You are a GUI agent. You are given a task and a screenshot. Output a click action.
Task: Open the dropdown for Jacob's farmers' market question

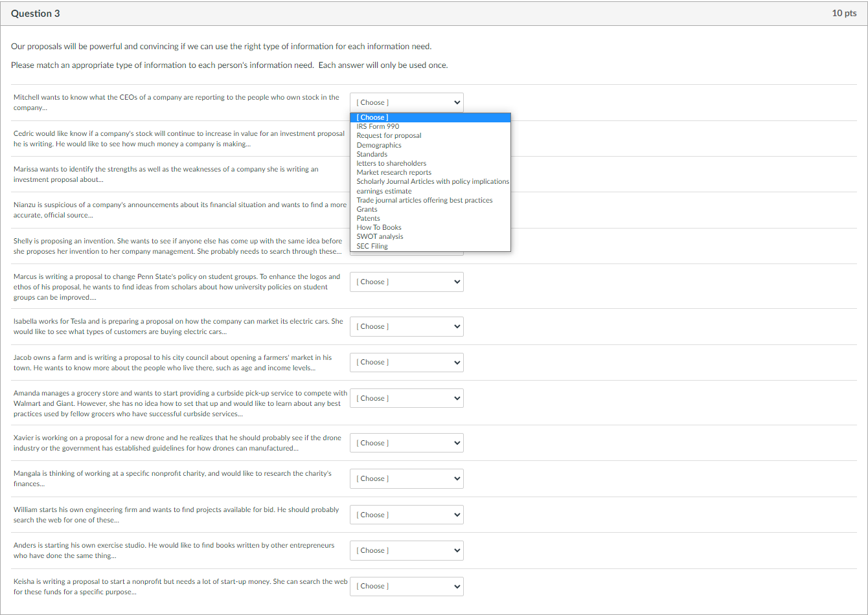coord(407,362)
